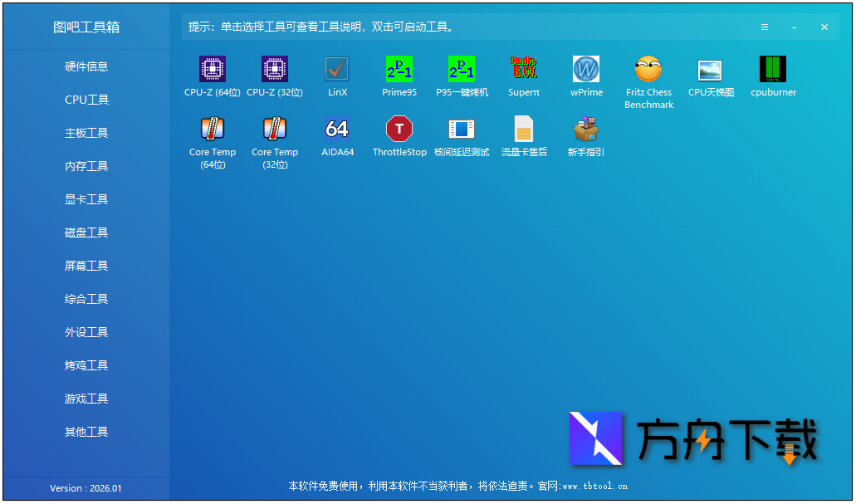Open Core Temp (64位)
Viewport: 856px width, 504px height.
(x=212, y=133)
